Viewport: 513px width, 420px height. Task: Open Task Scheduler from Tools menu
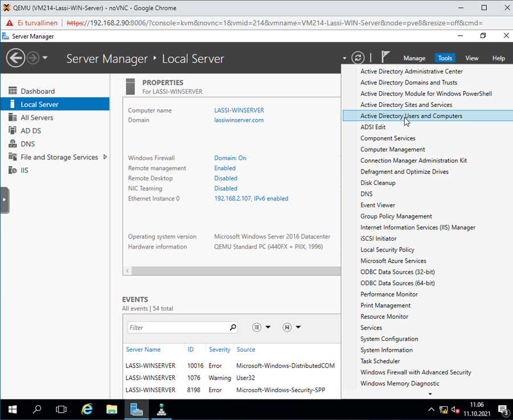pos(380,361)
